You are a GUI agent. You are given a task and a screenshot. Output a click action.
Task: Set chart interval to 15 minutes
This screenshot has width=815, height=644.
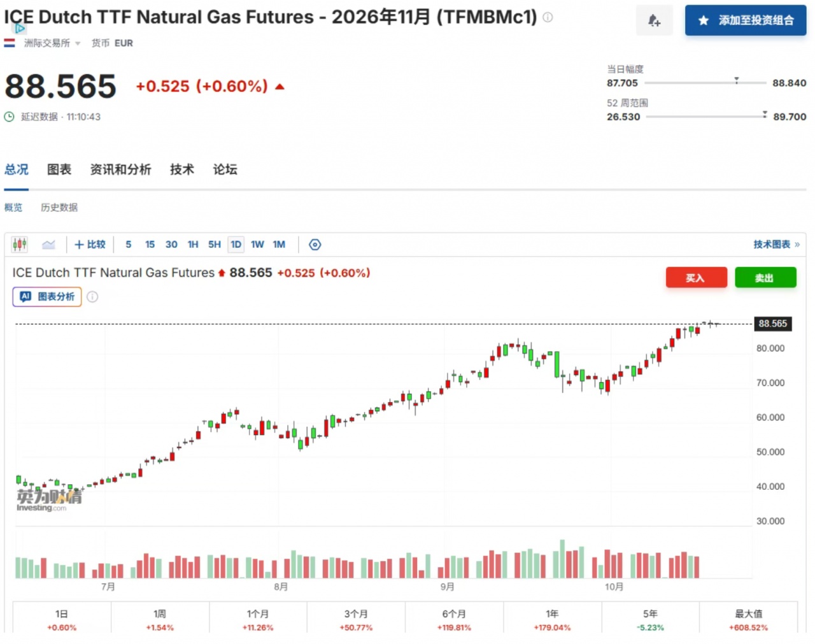point(150,245)
